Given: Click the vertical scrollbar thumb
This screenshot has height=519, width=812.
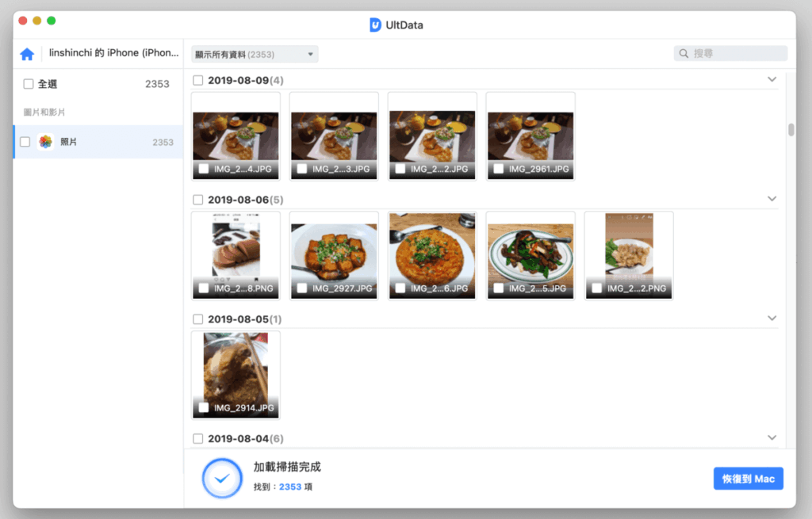Looking at the screenshot, I should coord(791,130).
